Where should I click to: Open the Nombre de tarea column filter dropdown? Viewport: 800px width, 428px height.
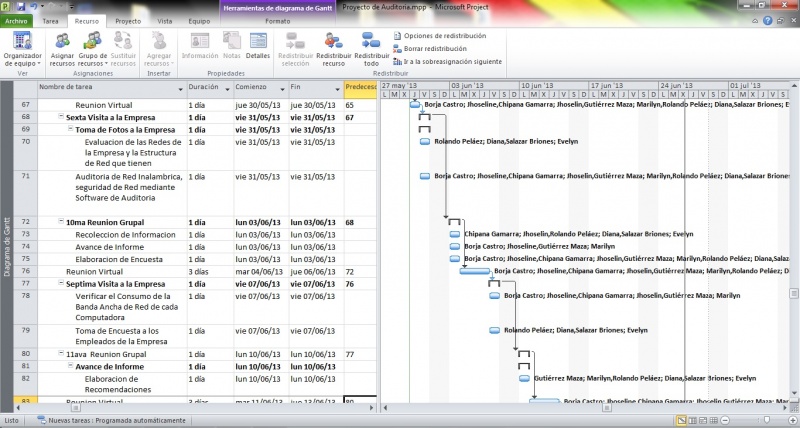pyautogui.click(x=181, y=88)
